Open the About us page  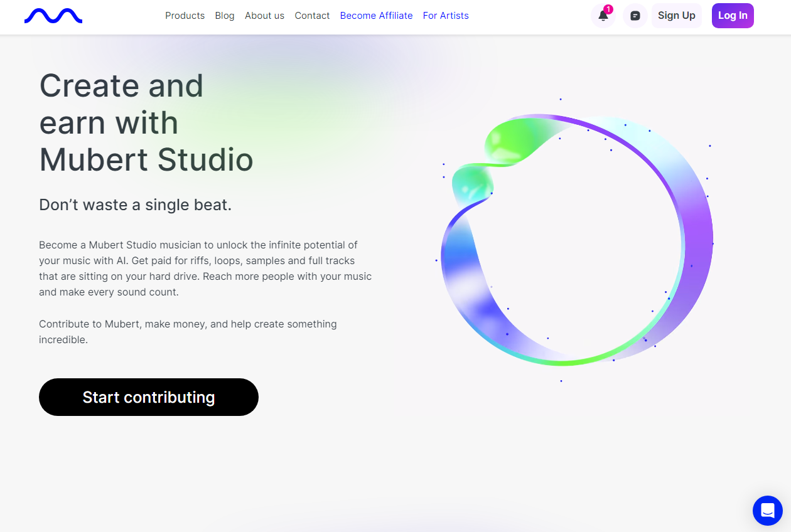(x=264, y=16)
